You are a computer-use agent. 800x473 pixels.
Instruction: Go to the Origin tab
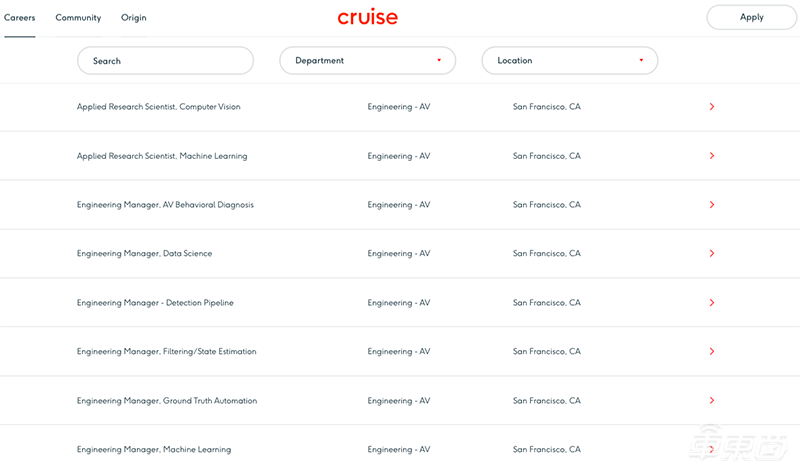click(x=134, y=18)
